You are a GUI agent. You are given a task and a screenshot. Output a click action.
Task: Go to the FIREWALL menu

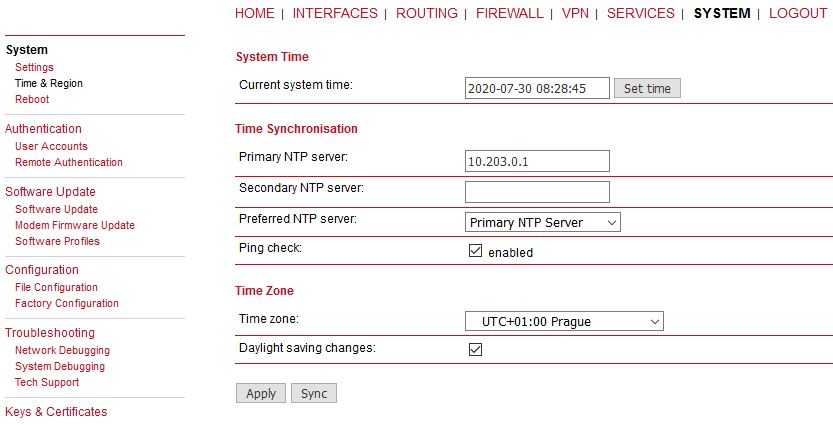tap(510, 13)
